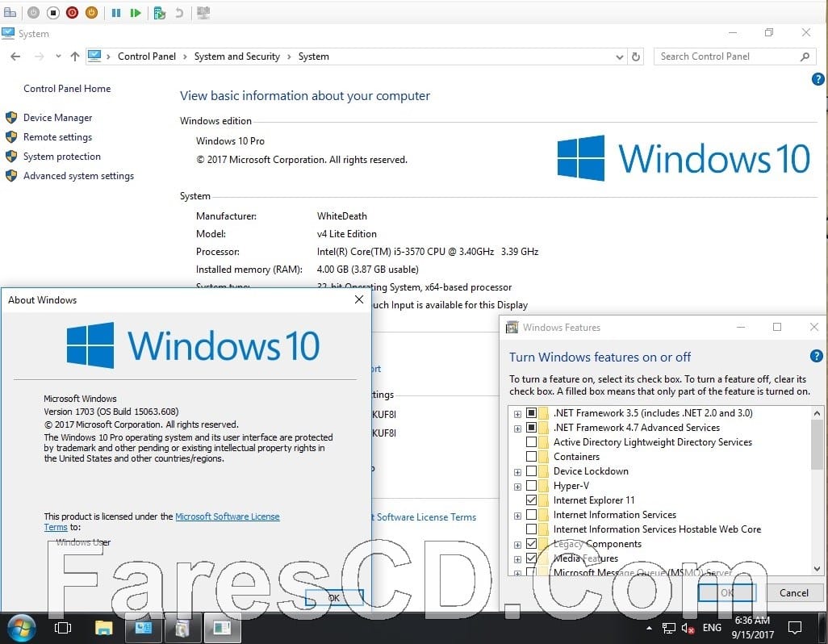Click the snapshot icon in VM toolbar
Image resolution: width=828 pixels, height=644 pixels.
click(x=160, y=13)
